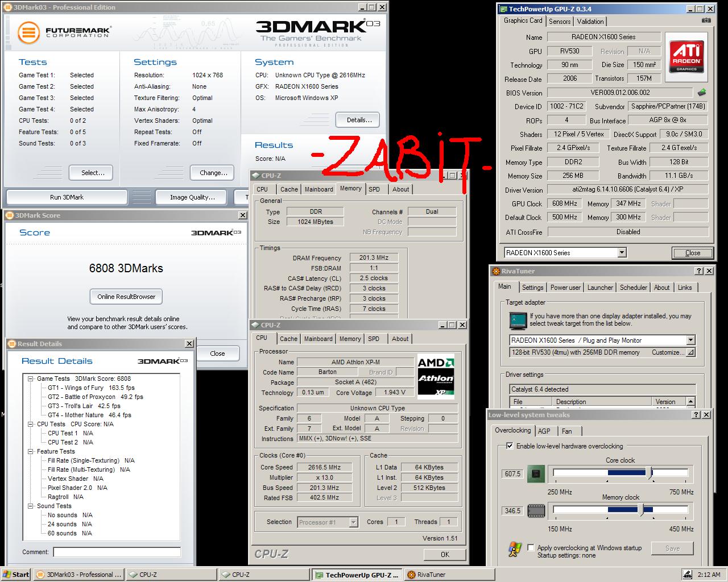Click the 3DMARK03 Gamers' Benchmark logo banner

point(318,33)
